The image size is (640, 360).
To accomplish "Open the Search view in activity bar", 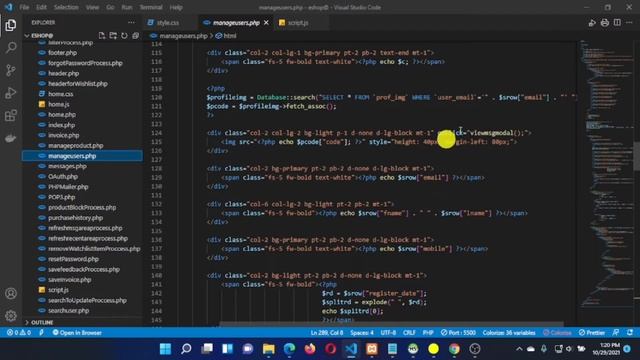I will click(11, 48).
